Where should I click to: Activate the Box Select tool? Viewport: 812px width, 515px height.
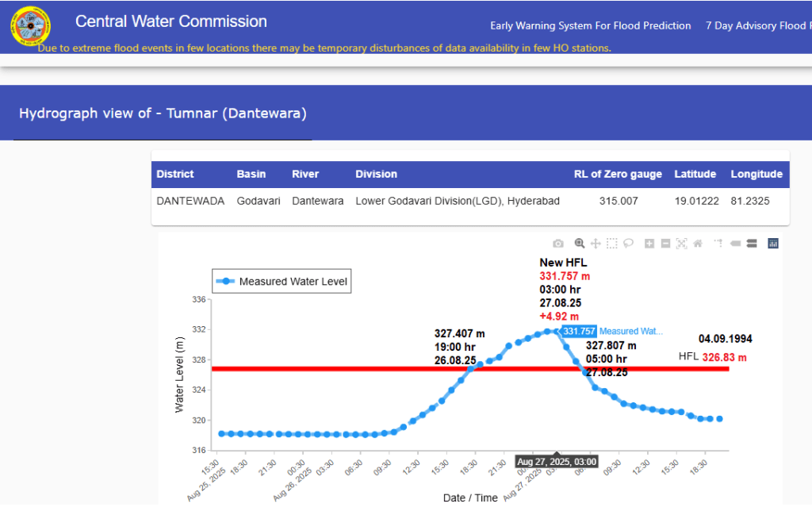pos(611,244)
